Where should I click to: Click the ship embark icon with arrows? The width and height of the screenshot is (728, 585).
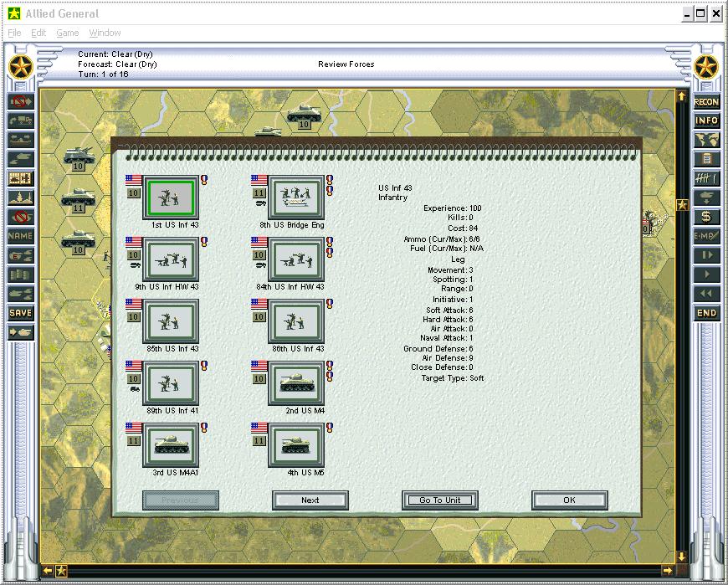click(20, 141)
